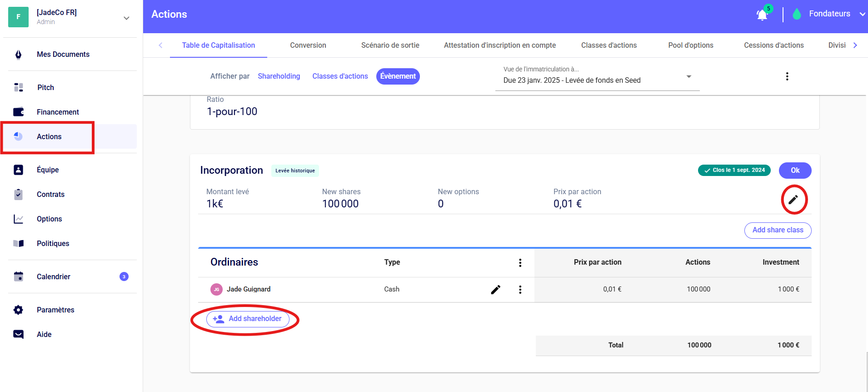Open the Vue de l'immatriculation dropdown
This screenshot has height=392, width=868.
pos(597,76)
